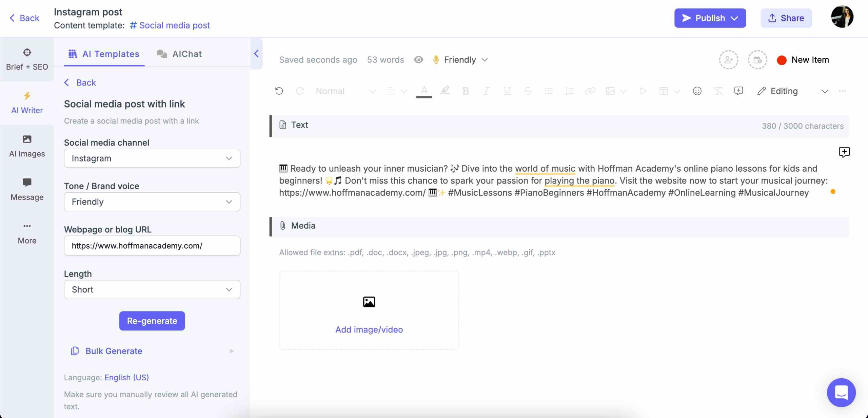The image size is (868, 418).
Task: Toggle italic formatting on text
Action: coord(486,91)
